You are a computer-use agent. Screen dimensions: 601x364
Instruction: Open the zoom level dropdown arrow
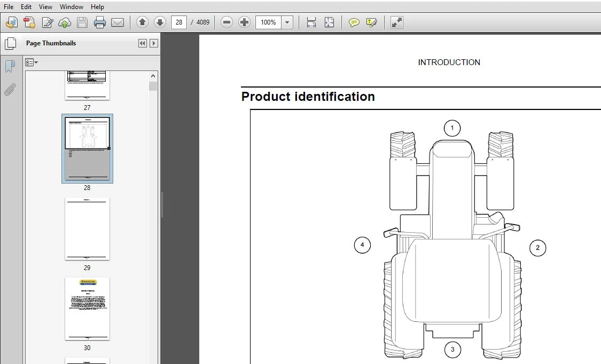287,22
